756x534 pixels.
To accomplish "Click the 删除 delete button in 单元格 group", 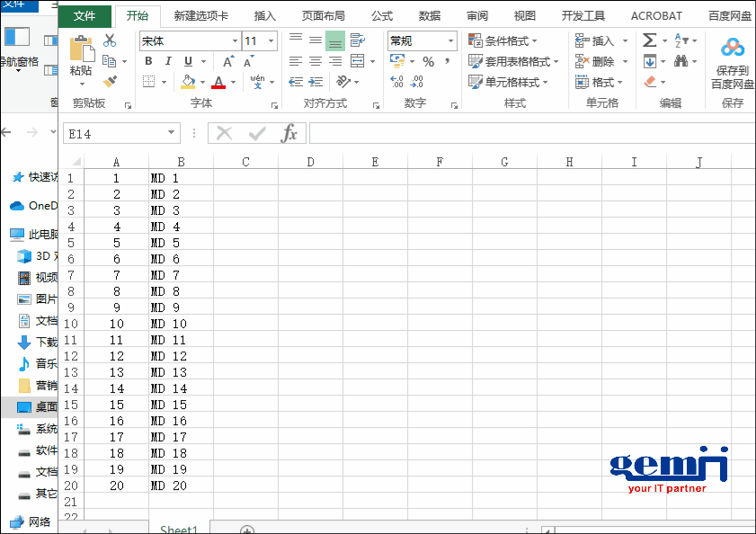I will 602,61.
